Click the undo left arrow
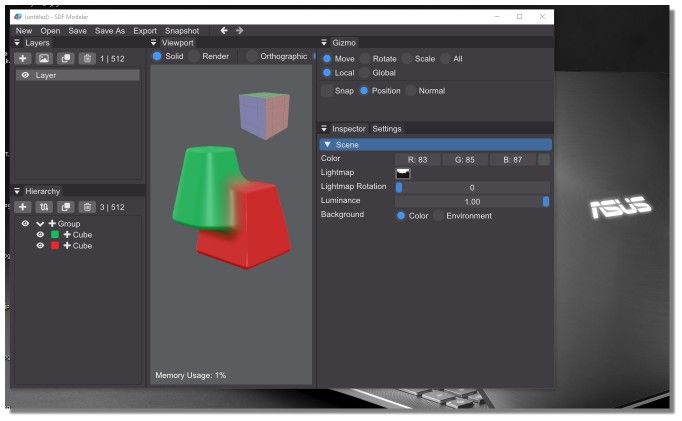 pyautogui.click(x=224, y=31)
